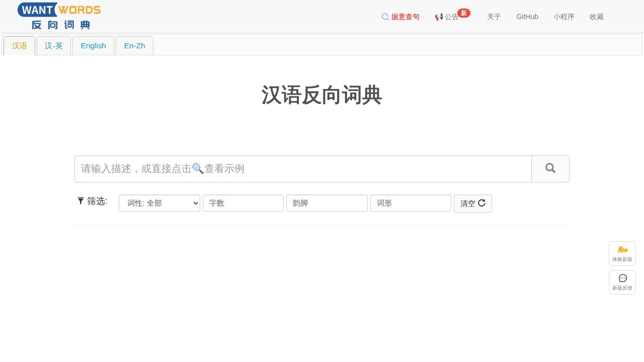
Task: Open the 收藏 favorites link
Action: 596,17
